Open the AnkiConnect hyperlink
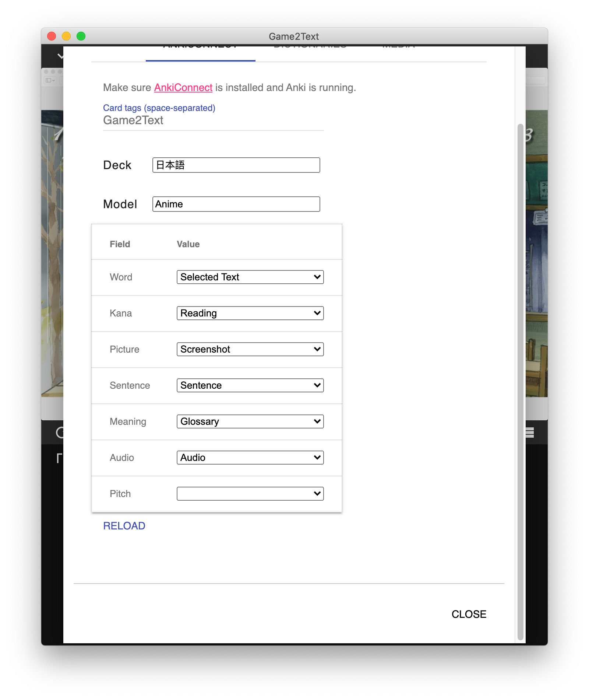Viewport: 589px width, 700px height. [183, 87]
